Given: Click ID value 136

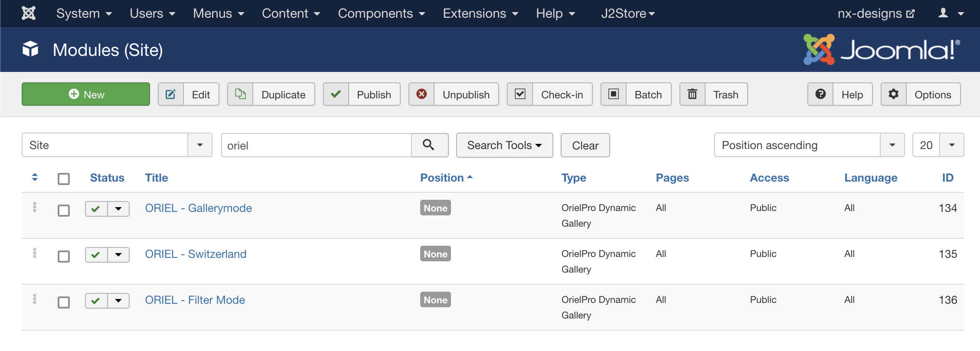Looking at the screenshot, I should point(948,300).
